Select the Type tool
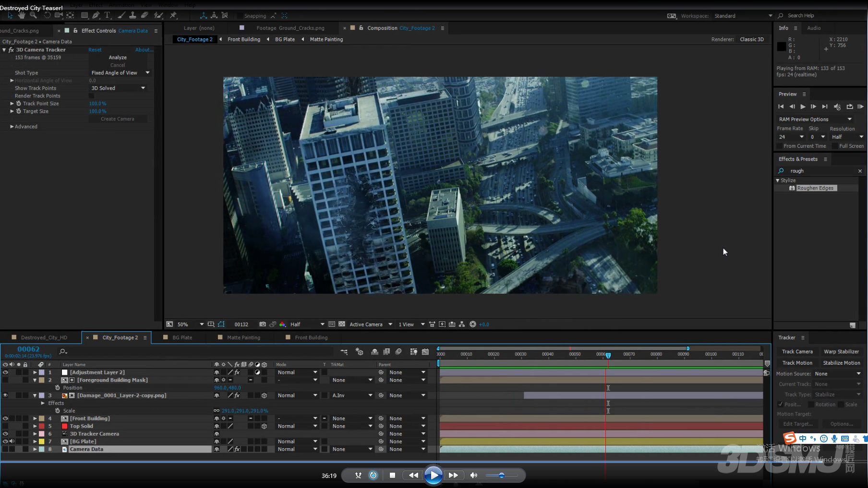Image resolution: width=868 pixels, height=488 pixels. pos(107,15)
